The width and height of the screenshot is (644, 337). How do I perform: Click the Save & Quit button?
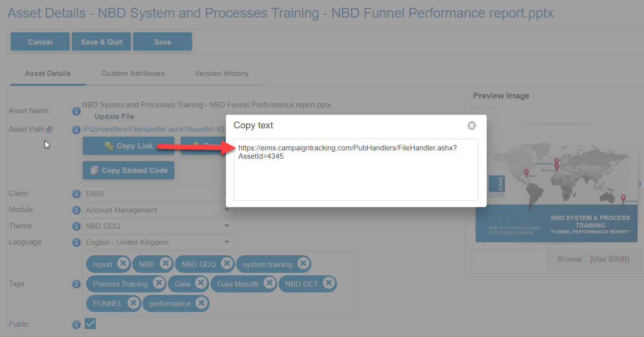tap(101, 42)
